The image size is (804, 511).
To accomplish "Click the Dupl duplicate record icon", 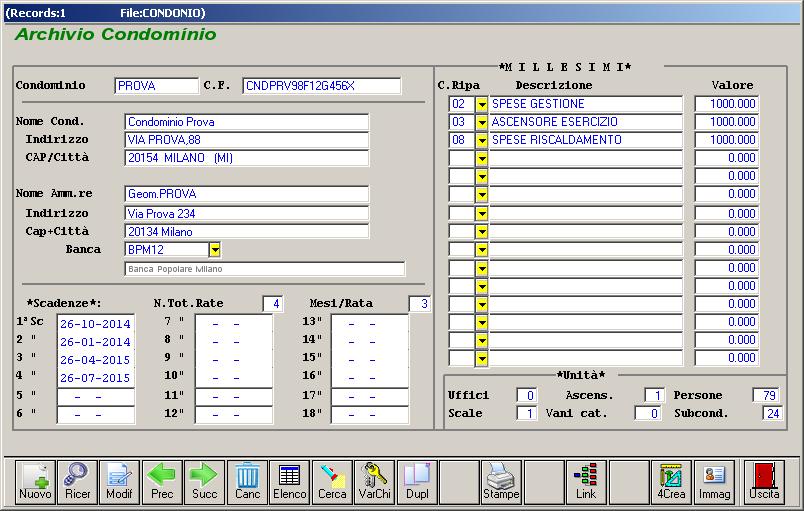I will [x=417, y=482].
